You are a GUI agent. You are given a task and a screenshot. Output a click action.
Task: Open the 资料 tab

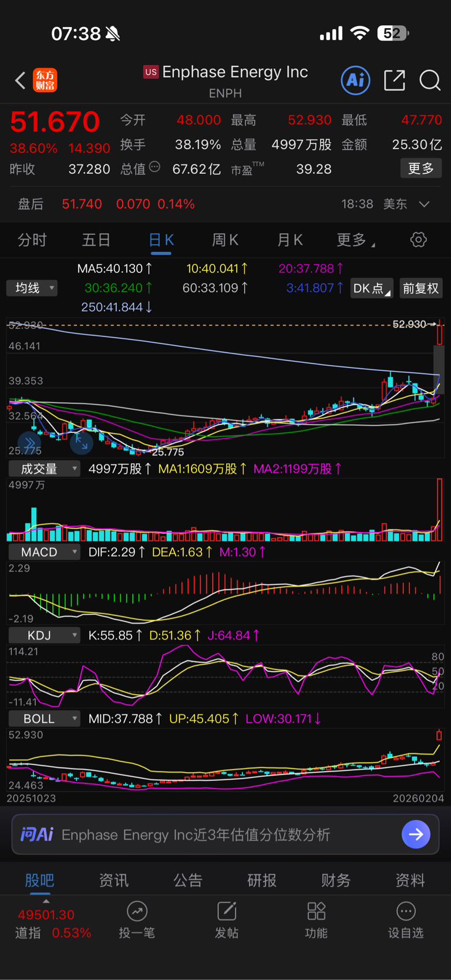pyautogui.click(x=410, y=880)
